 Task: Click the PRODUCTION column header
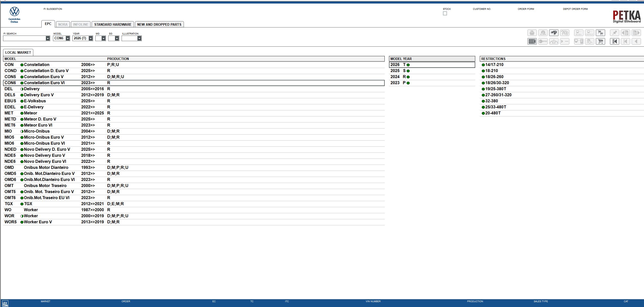tap(118, 59)
